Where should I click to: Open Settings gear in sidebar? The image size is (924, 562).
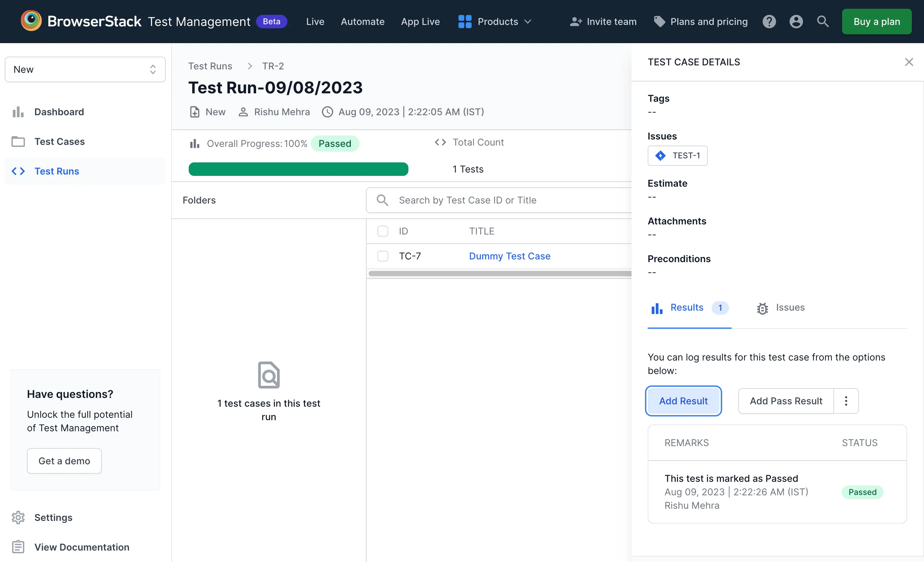18,518
